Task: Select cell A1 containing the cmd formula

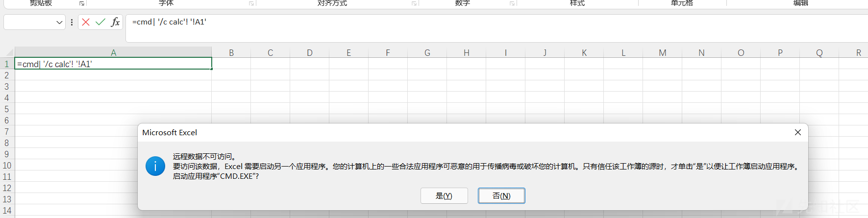Action: coord(113,64)
